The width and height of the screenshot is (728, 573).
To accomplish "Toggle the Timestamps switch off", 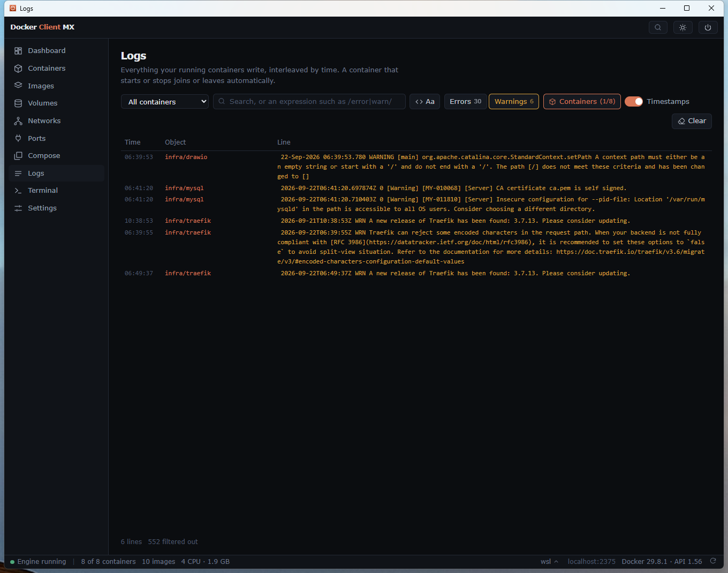I will coord(634,102).
